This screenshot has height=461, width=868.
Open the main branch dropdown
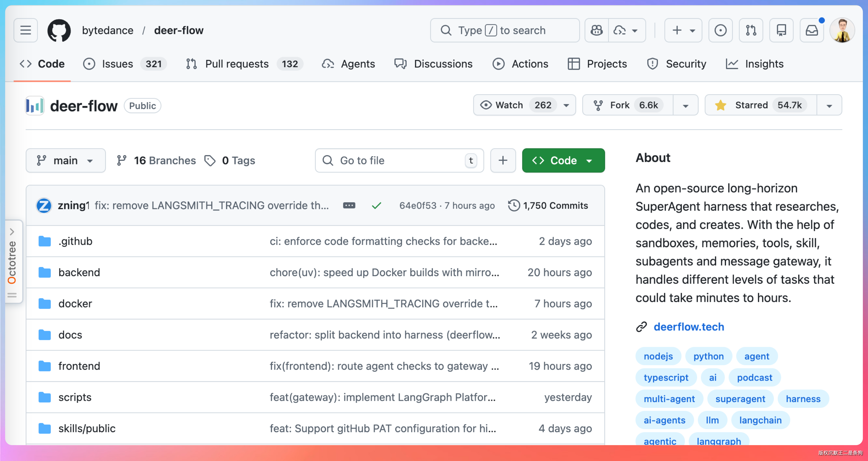pos(65,161)
